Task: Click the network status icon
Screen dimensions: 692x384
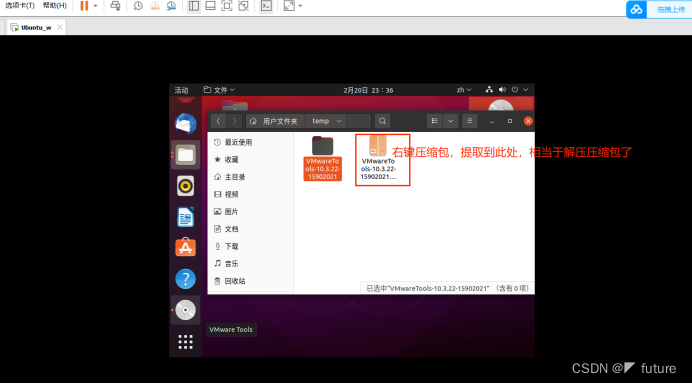Action: point(489,90)
